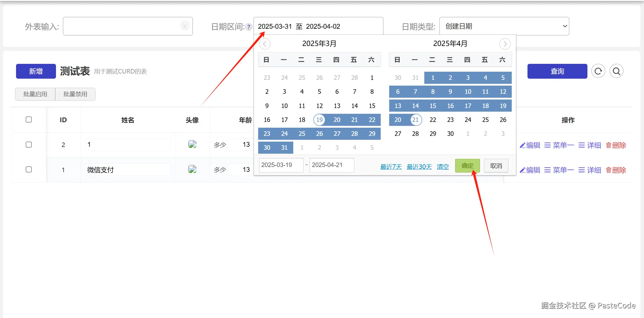
Task: Clear the 外表输入 field using the X icon
Action: click(185, 26)
